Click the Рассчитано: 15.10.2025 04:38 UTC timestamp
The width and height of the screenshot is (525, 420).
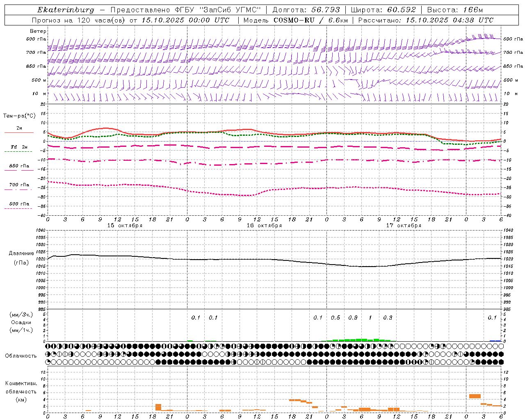(426, 20)
